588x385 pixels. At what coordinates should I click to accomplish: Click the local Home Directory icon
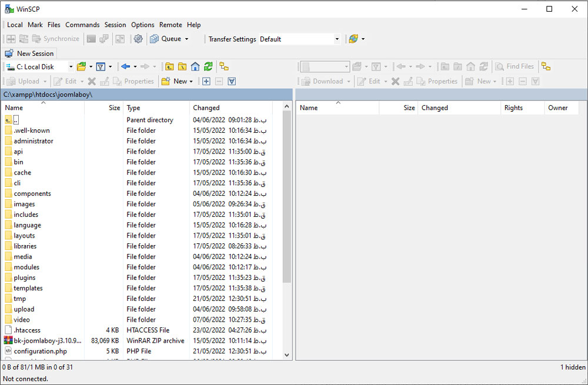click(195, 66)
